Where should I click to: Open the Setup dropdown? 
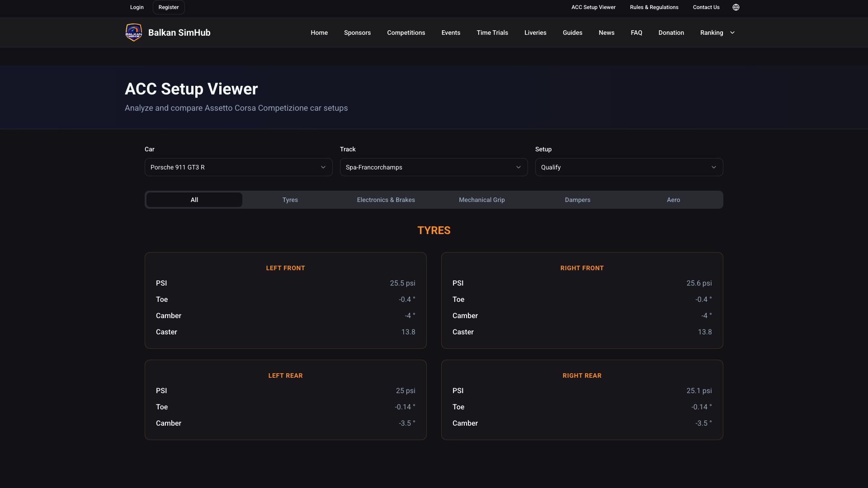(x=629, y=167)
